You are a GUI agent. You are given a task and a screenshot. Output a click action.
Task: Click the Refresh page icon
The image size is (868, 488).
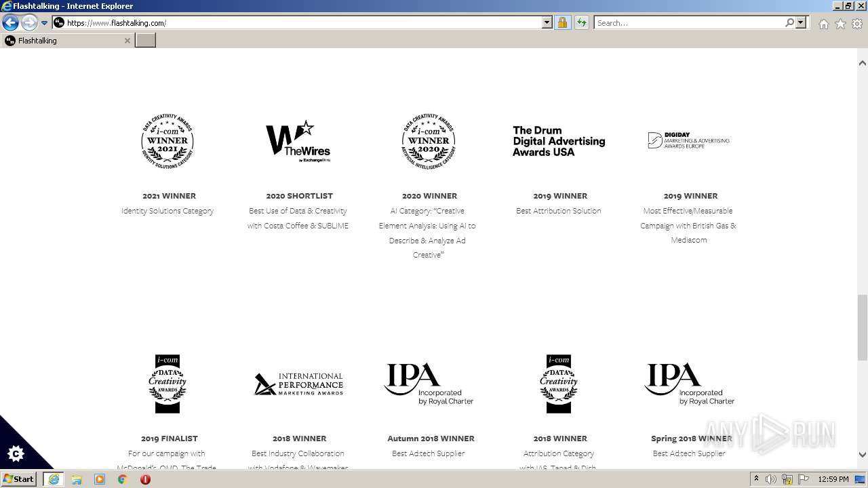(x=582, y=23)
